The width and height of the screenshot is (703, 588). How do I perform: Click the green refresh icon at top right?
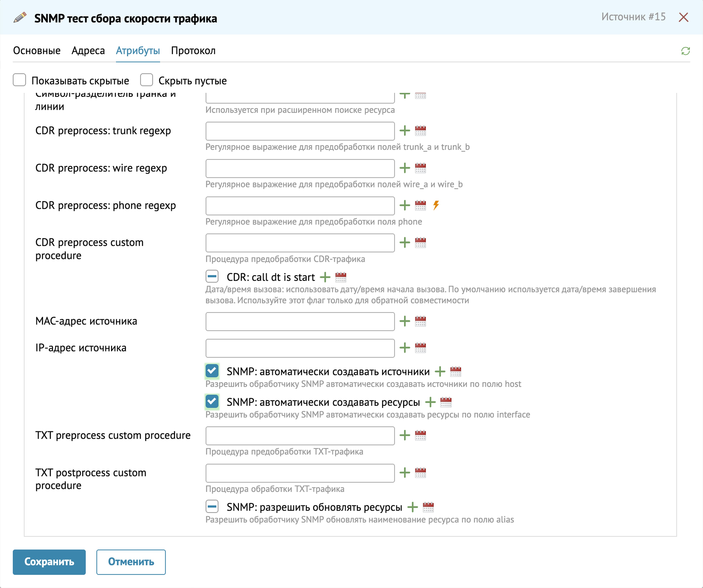click(x=685, y=51)
